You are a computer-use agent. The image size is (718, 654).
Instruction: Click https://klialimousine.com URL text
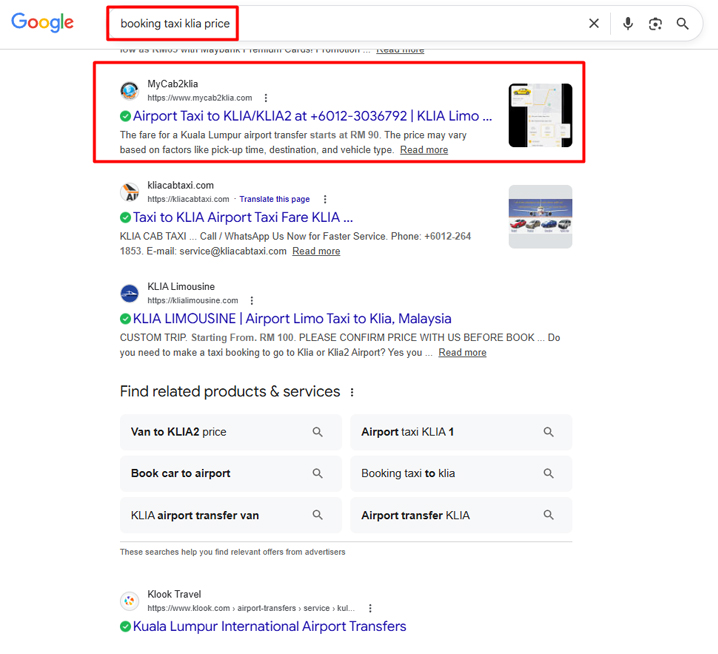193,300
